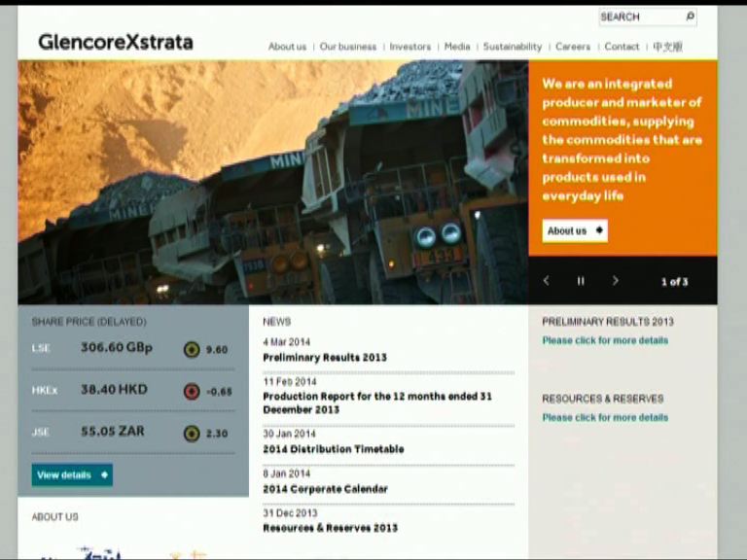Switch to the Chinese language version
Screen dimensions: 747x560
(667, 47)
